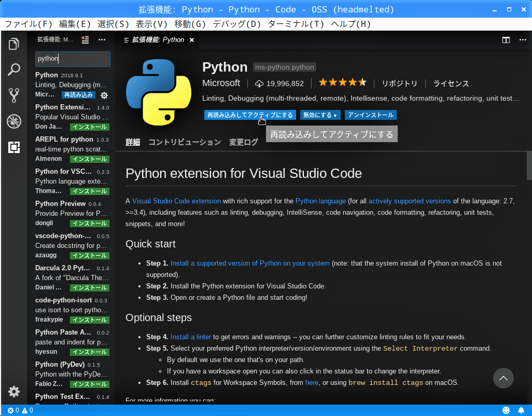Open Install a supported version of Python link
Image resolution: width=532 pixels, height=416 pixels.
click(250, 264)
